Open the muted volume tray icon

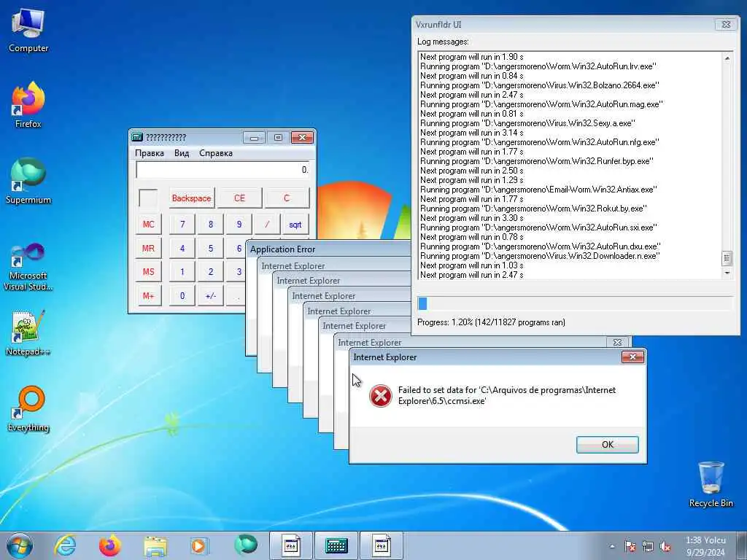click(x=665, y=547)
